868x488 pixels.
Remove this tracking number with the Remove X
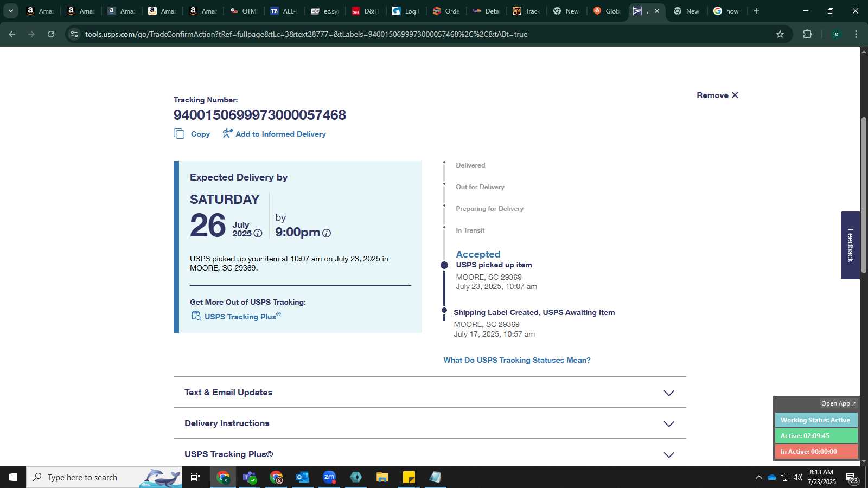pyautogui.click(x=717, y=95)
